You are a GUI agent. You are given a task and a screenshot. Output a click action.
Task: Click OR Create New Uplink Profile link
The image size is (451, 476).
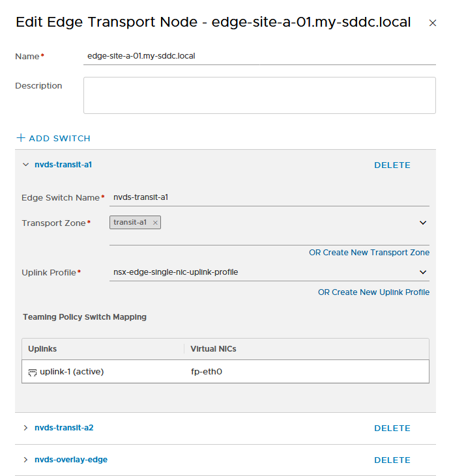(374, 292)
